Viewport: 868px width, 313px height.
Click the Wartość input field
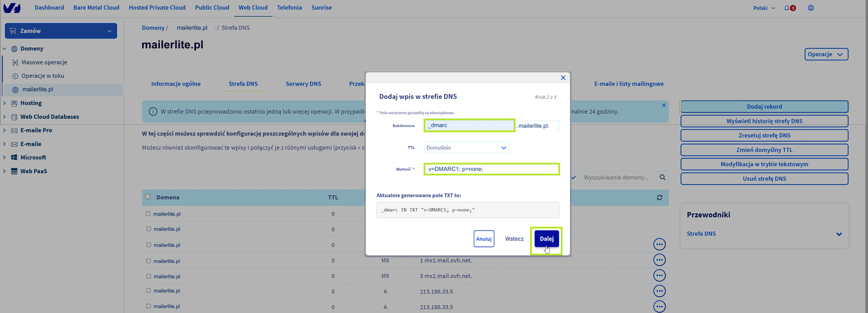coord(491,169)
